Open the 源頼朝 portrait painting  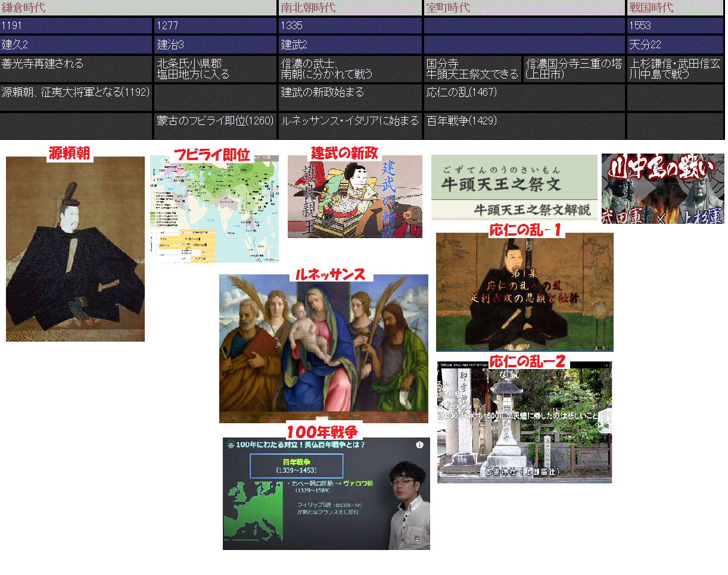coord(75,249)
